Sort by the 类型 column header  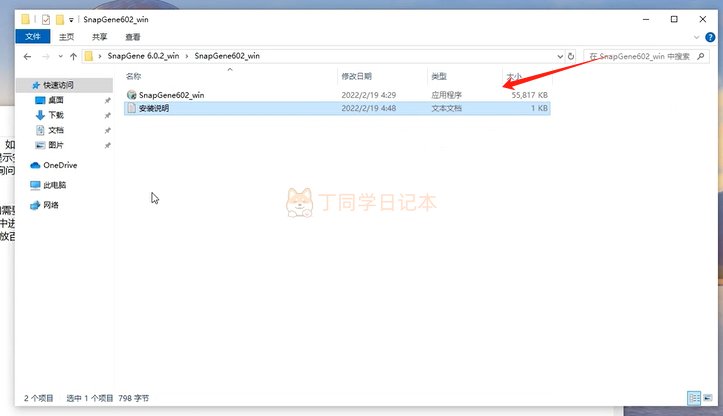tap(439, 76)
